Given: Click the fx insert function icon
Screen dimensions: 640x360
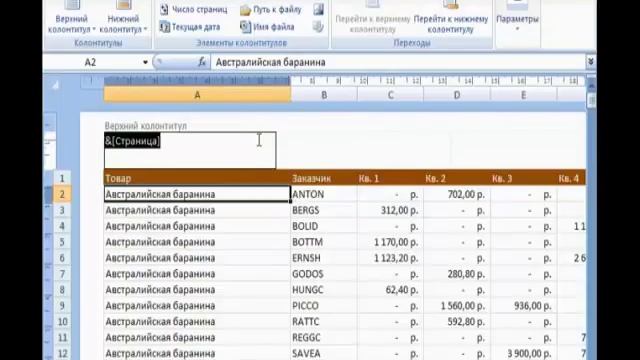Looking at the screenshot, I should coord(202,62).
